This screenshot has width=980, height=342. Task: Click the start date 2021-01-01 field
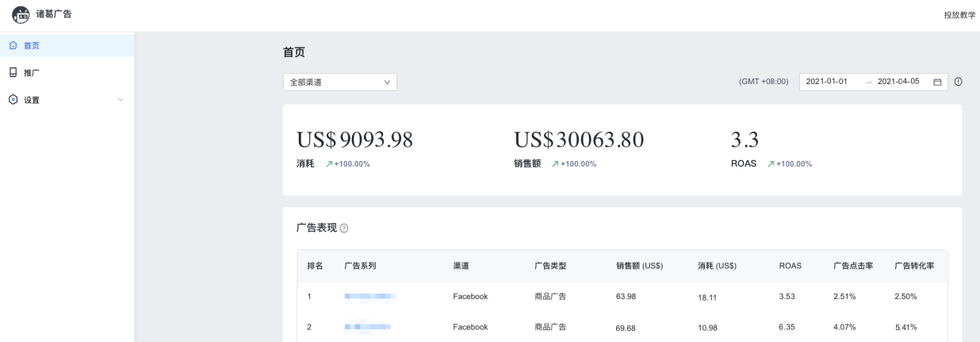pos(828,82)
